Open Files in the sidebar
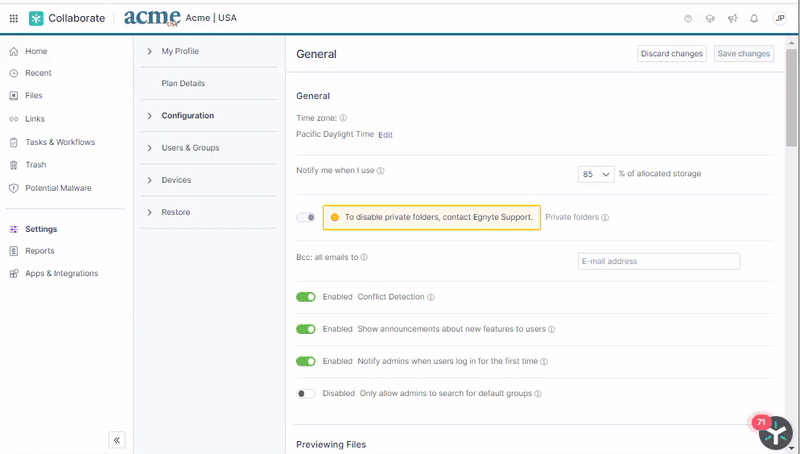 pos(34,95)
